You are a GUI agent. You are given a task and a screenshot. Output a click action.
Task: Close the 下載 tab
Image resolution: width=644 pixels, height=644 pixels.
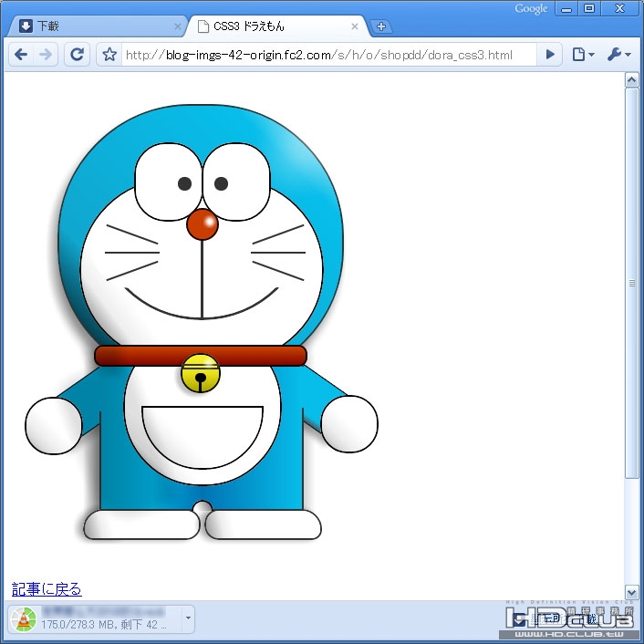click(x=178, y=26)
